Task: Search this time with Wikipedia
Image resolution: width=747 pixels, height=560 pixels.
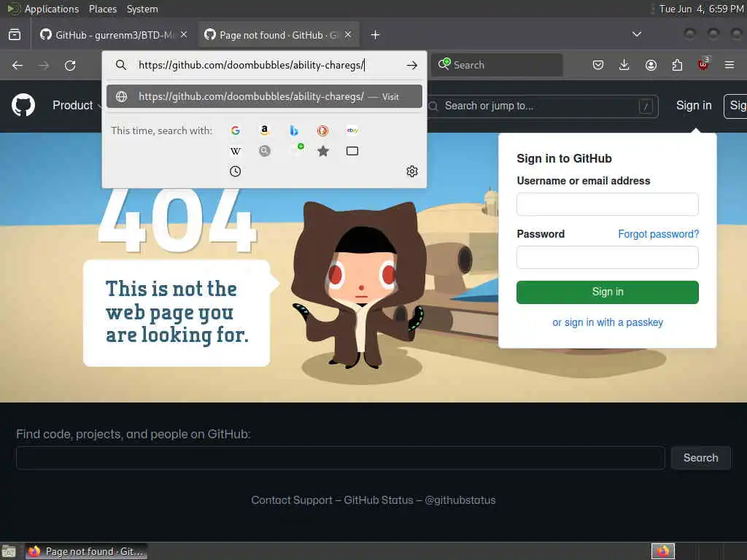Action: tap(236, 151)
